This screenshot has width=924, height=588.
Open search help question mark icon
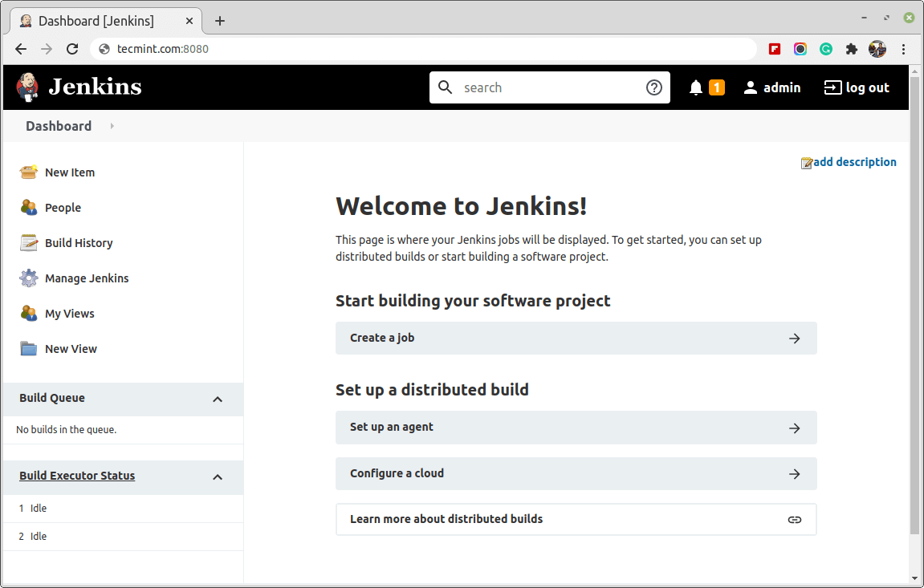[x=654, y=87]
